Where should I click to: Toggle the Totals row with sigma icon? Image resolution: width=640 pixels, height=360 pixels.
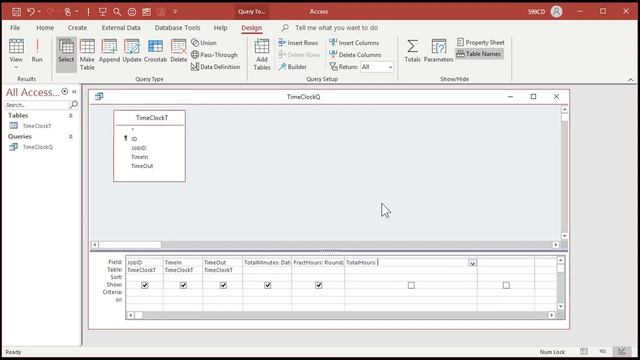[x=412, y=51]
